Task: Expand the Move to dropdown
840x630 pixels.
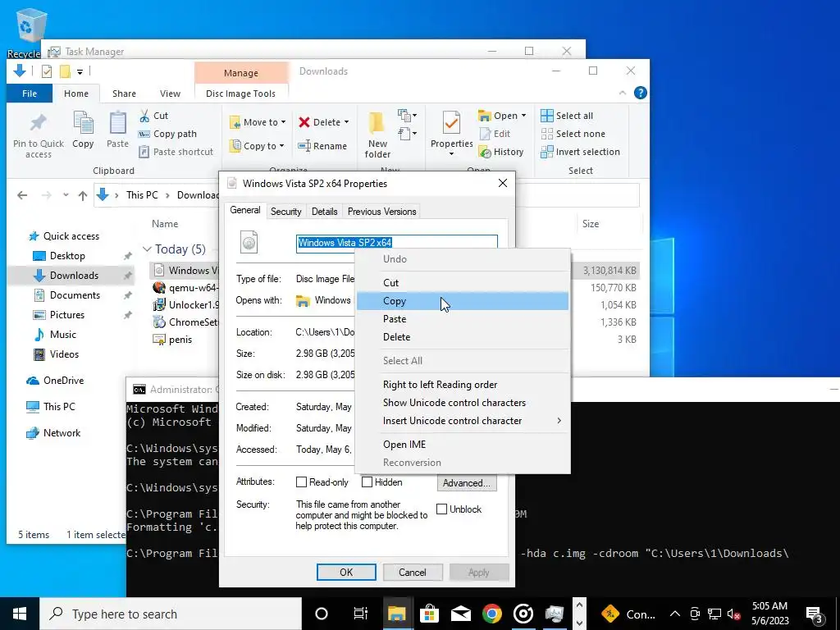Action: click(x=283, y=122)
